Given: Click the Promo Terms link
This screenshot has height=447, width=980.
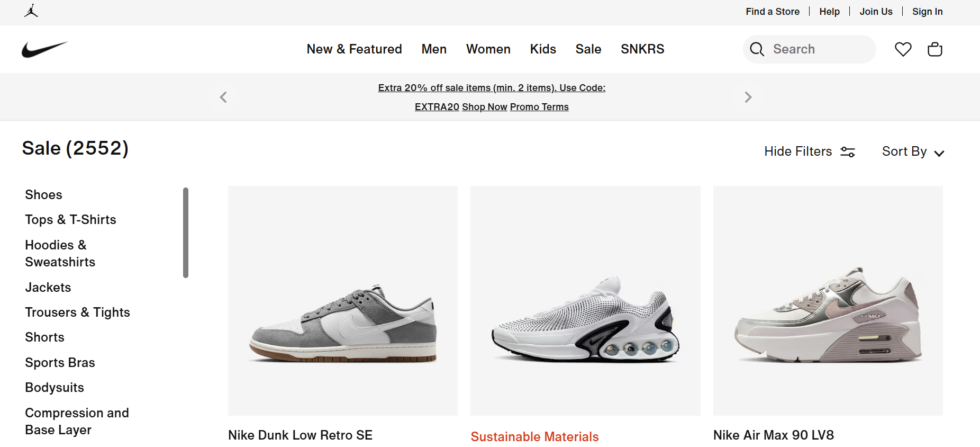Looking at the screenshot, I should 539,107.
